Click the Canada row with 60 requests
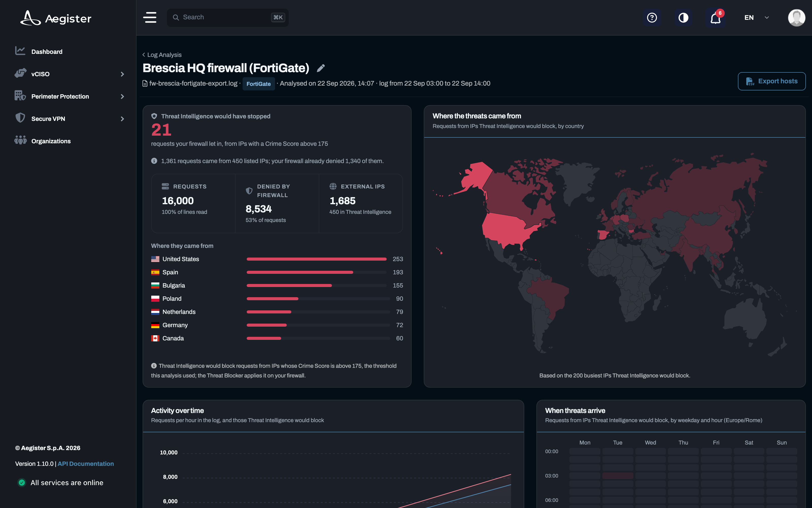This screenshot has width=812, height=508. (x=277, y=338)
